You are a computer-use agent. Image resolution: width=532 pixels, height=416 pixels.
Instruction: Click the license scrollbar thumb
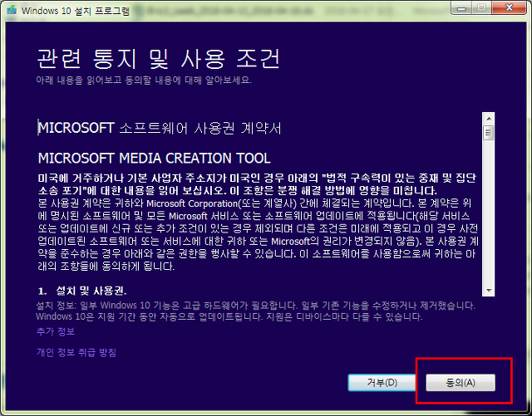click(489, 133)
